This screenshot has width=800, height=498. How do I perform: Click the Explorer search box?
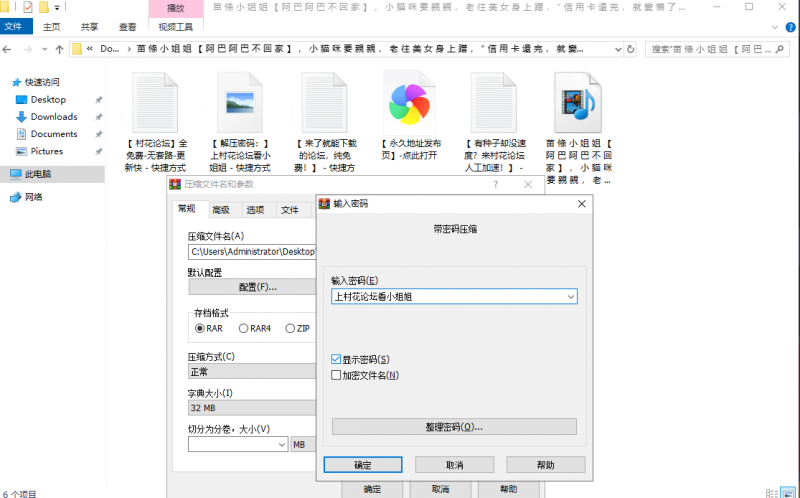tap(720, 48)
